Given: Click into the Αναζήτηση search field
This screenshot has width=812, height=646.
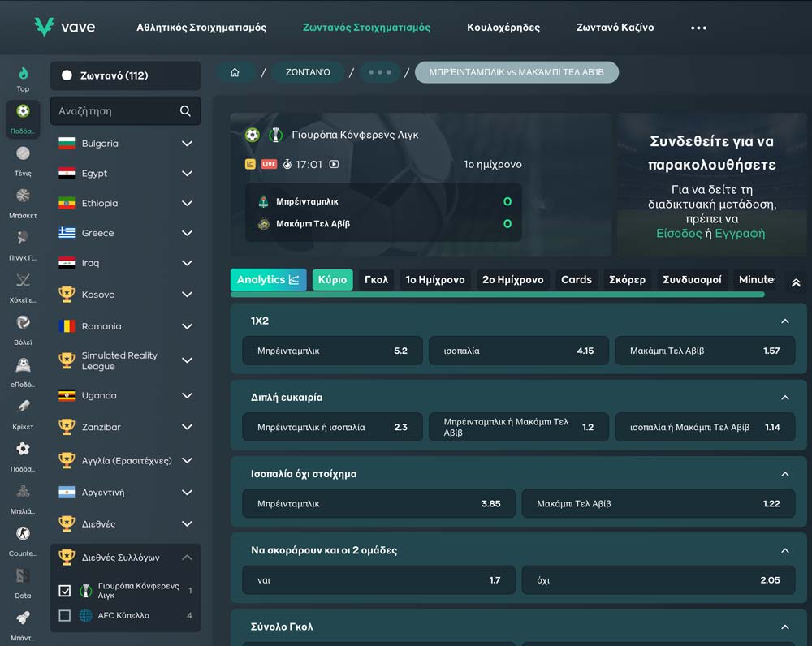Looking at the screenshot, I should [x=114, y=111].
